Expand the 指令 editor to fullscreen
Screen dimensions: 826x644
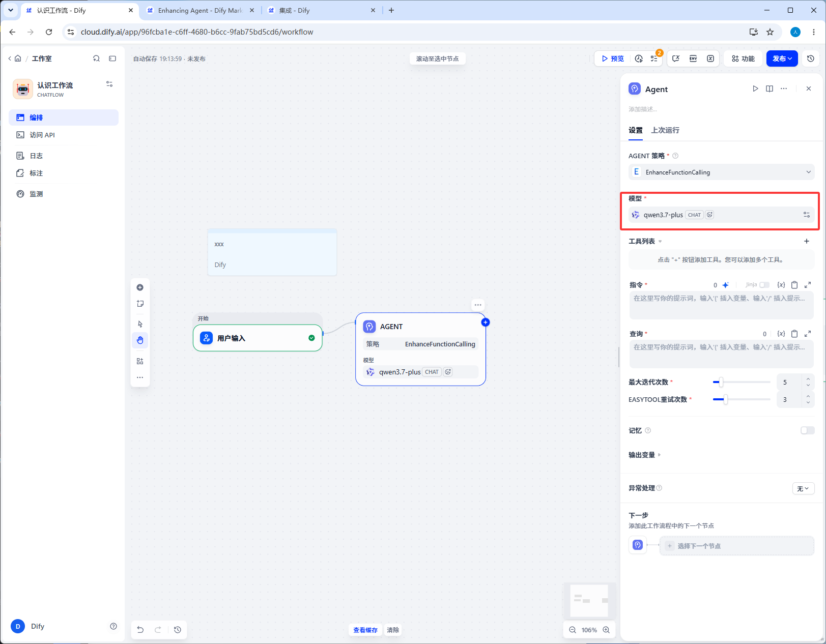(808, 285)
